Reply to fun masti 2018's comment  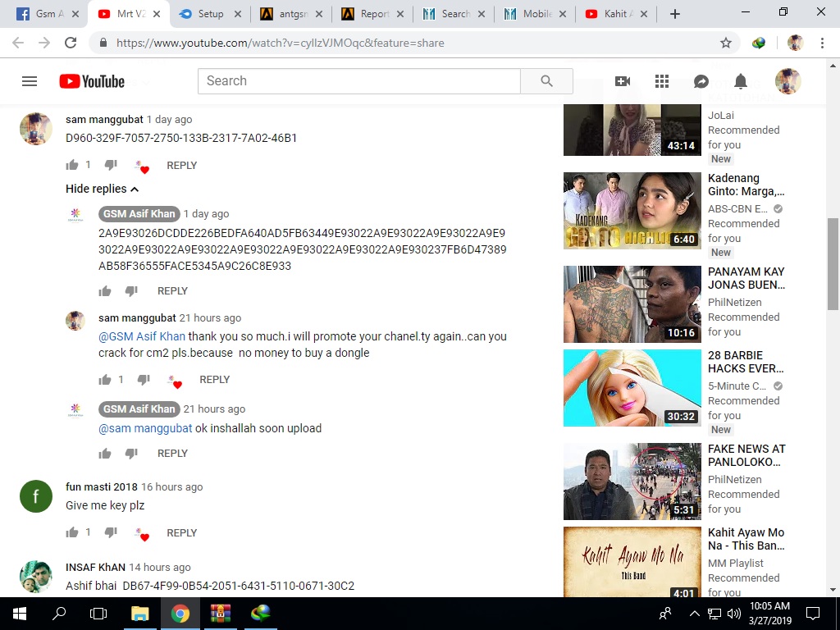181,533
